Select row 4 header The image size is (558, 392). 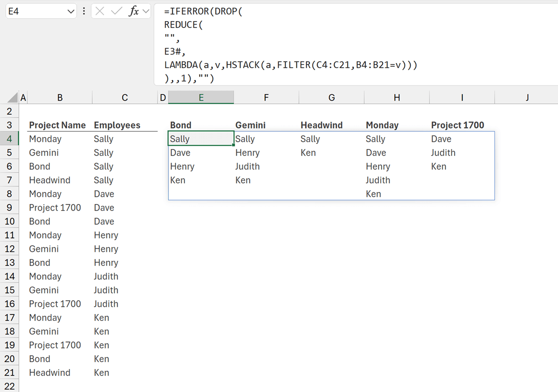coord(9,139)
